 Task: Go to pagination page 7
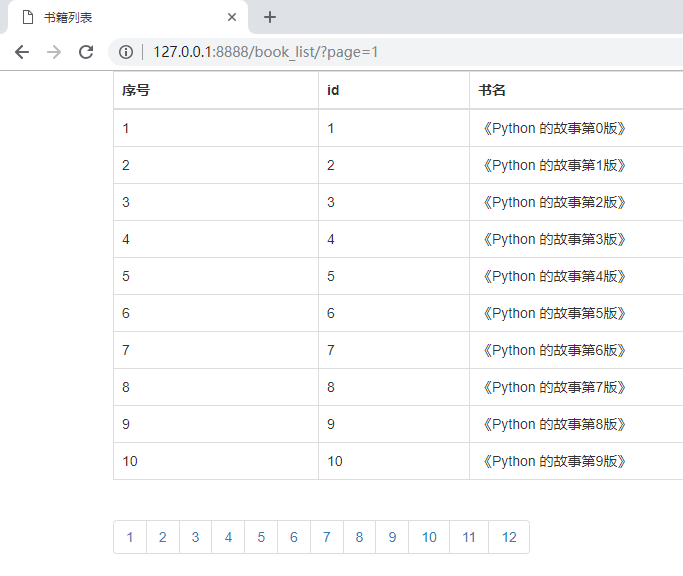pos(327,537)
